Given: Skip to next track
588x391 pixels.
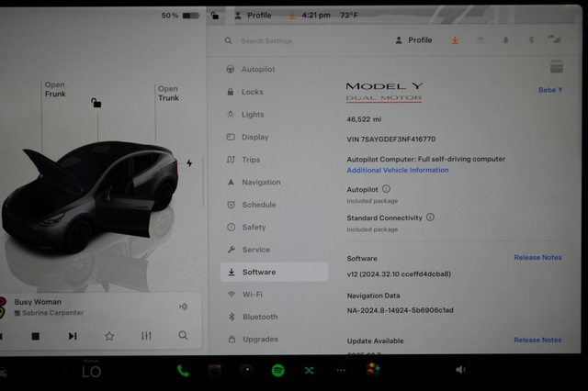Looking at the screenshot, I should point(73,336).
